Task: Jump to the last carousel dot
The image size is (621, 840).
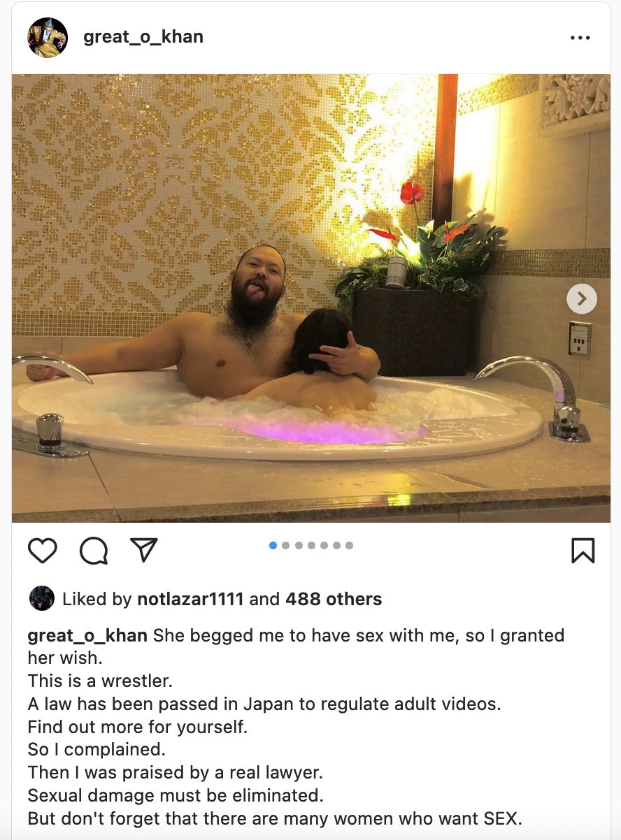Action: tap(349, 545)
